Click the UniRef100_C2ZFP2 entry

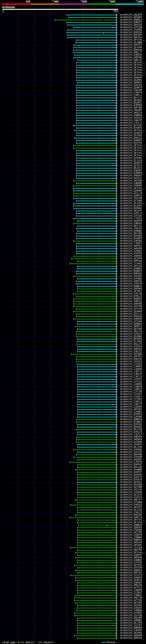click(131, 379)
